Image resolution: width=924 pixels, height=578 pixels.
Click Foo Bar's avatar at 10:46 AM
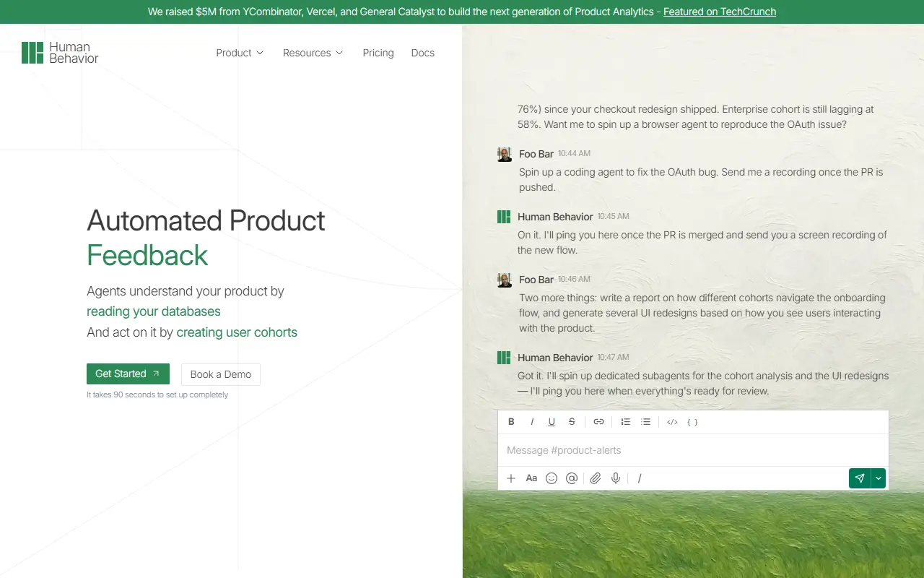505,280
